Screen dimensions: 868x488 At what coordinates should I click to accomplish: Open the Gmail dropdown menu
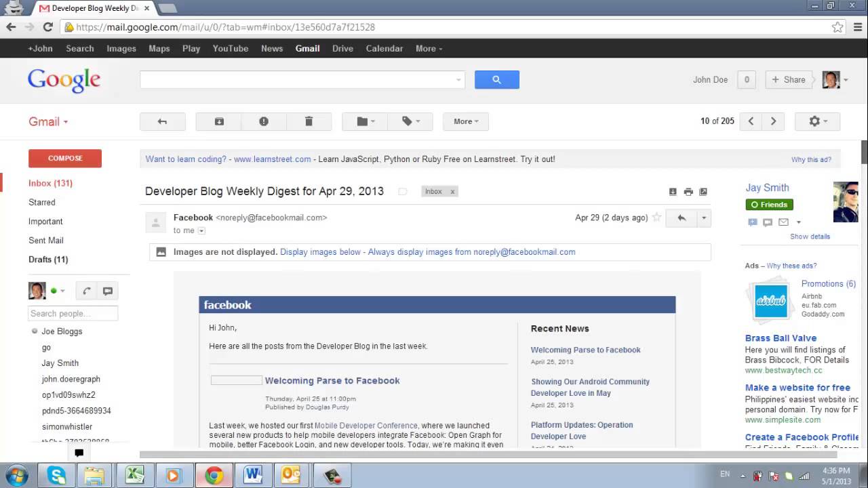tap(48, 121)
